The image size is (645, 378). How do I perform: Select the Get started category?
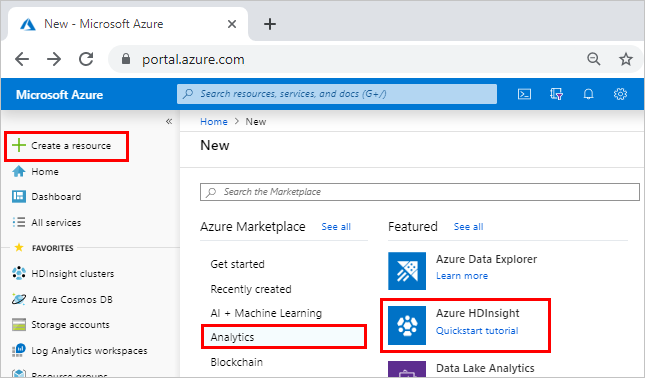click(x=237, y=264)
